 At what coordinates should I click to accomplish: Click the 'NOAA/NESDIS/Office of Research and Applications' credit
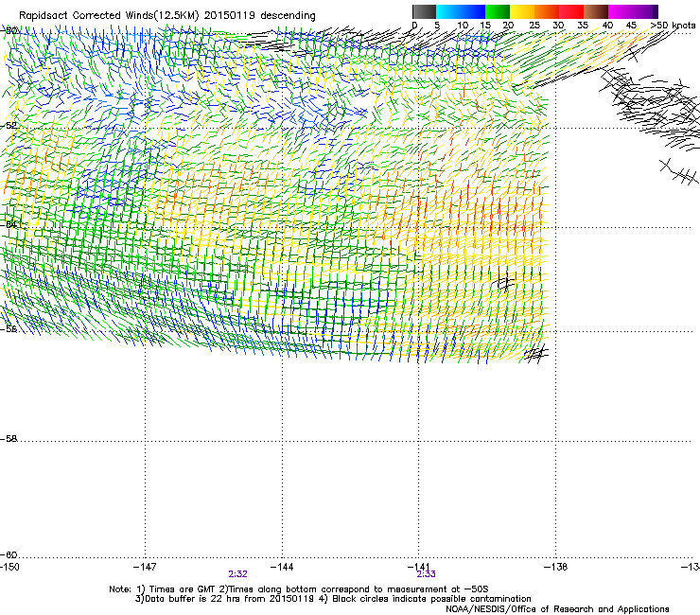click(557, 609)
